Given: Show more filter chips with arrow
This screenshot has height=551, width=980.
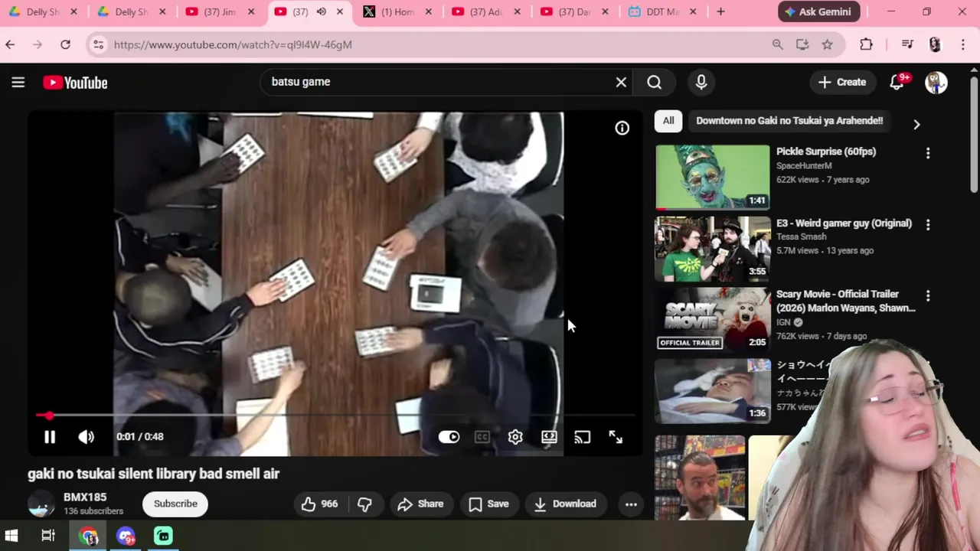Looking at the screenshot, I should pos(916,124).
